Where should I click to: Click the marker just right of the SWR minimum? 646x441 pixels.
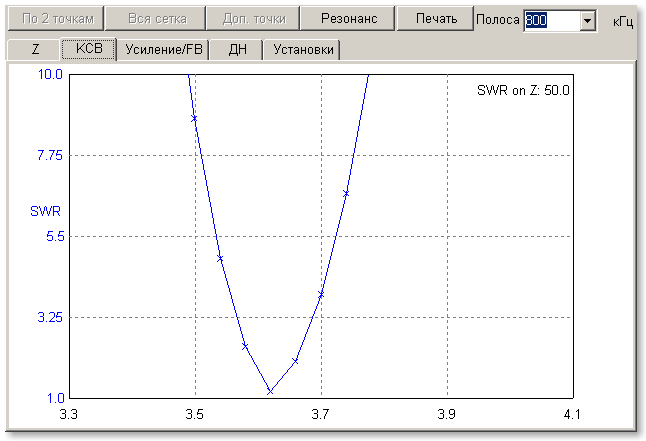tap(295, 360)
